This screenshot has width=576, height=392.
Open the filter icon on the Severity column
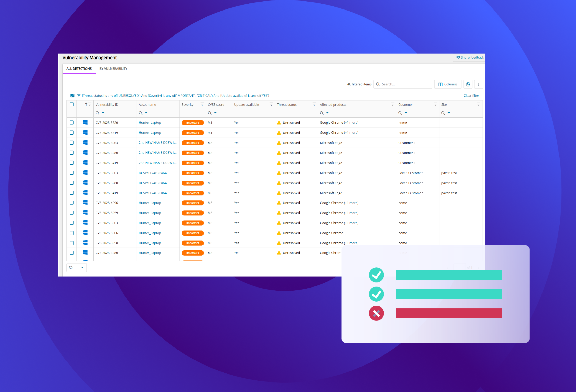click(202, 104)
